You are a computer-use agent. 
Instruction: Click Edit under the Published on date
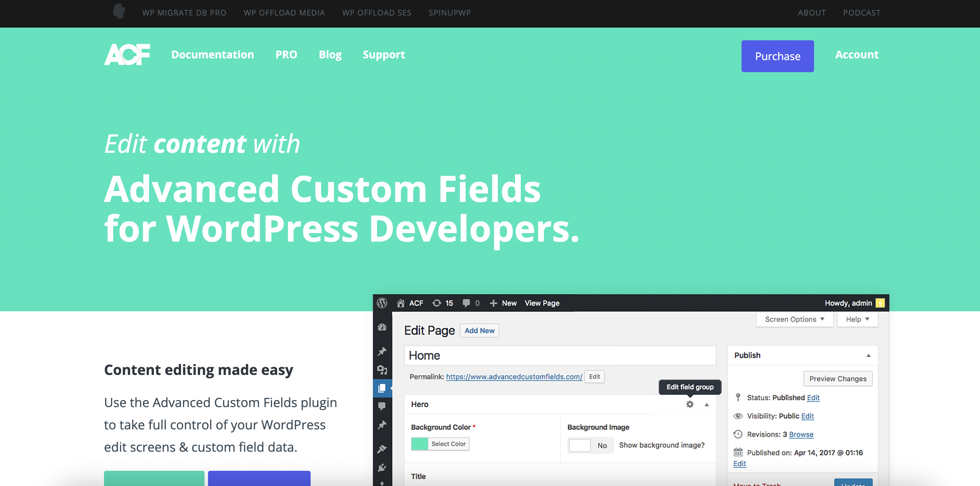click(739, 464)
